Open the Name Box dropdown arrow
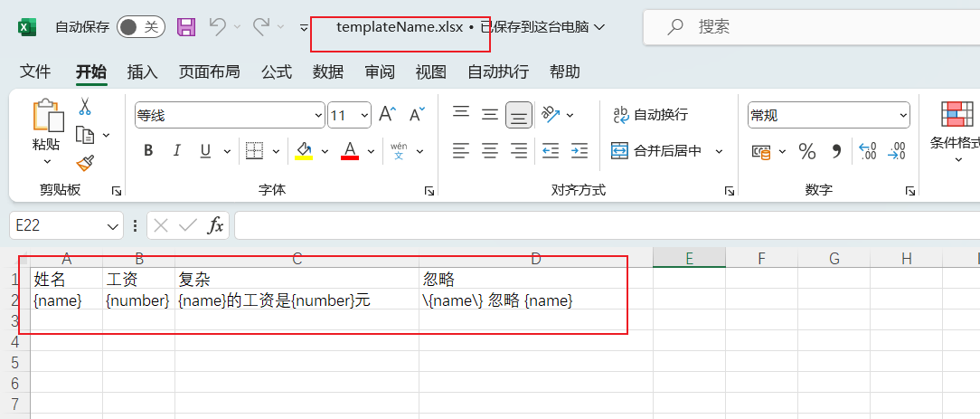980x419 pixels. (x=113, y=225)
